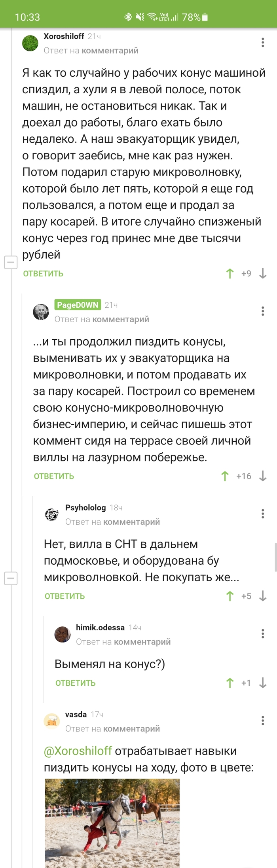
Task: Toggle upvote on PageDOWN's comment
Action: (225, 476)
